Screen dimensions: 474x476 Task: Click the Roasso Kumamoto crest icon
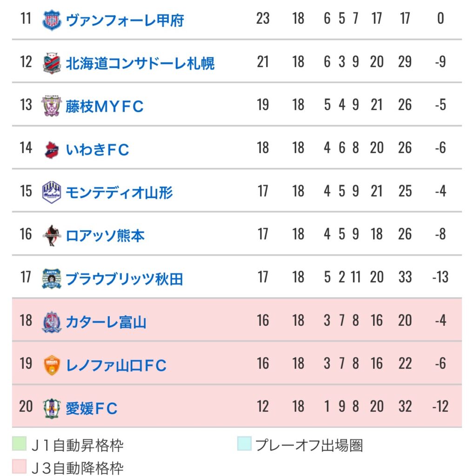point(52,235)
